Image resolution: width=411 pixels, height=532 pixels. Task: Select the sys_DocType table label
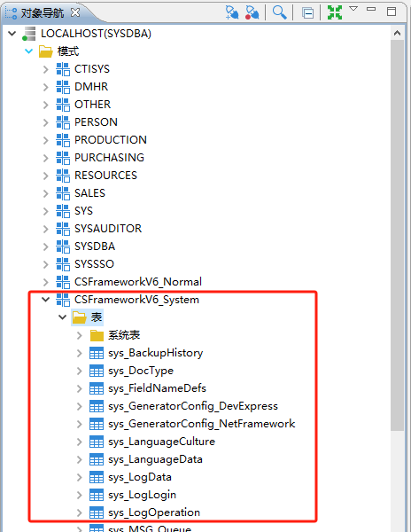pos(141,371)
